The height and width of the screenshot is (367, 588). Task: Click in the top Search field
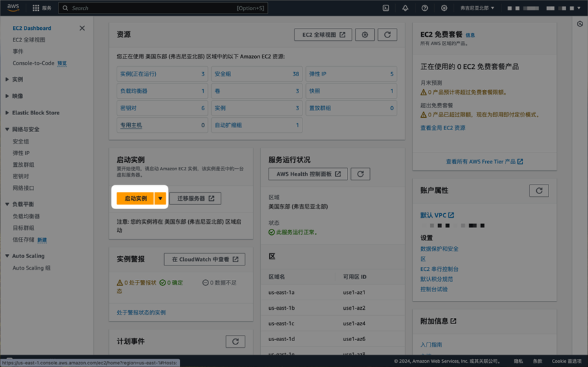163,8
